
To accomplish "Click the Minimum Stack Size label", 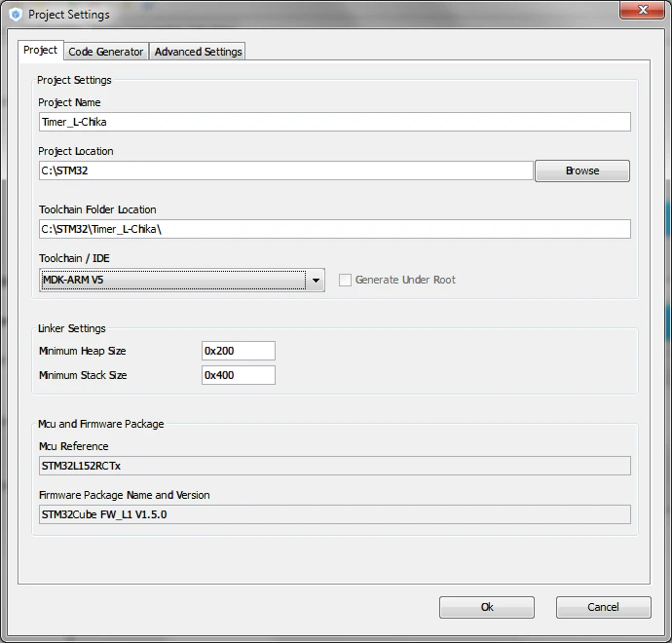I will [x=83, y=375].
